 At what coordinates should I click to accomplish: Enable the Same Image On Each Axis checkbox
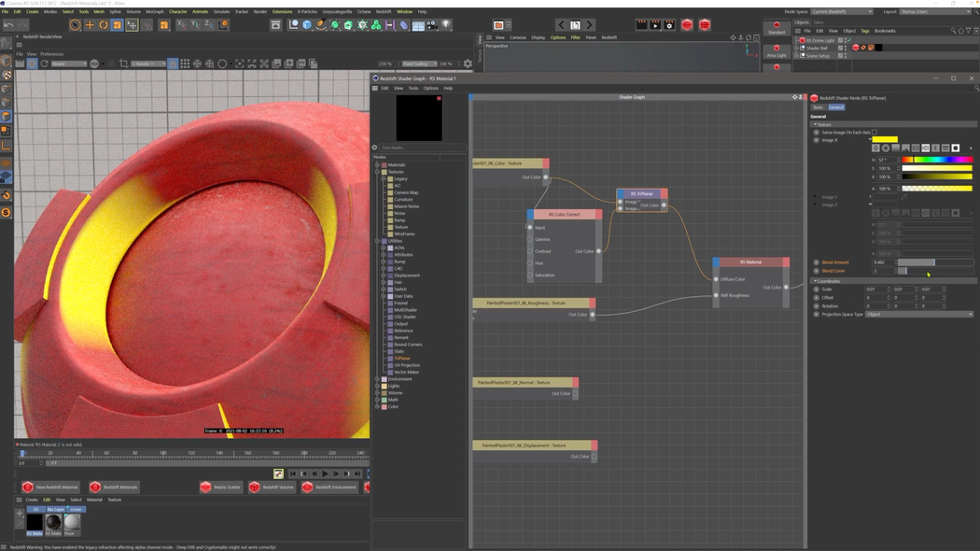(x=875, y=132)
